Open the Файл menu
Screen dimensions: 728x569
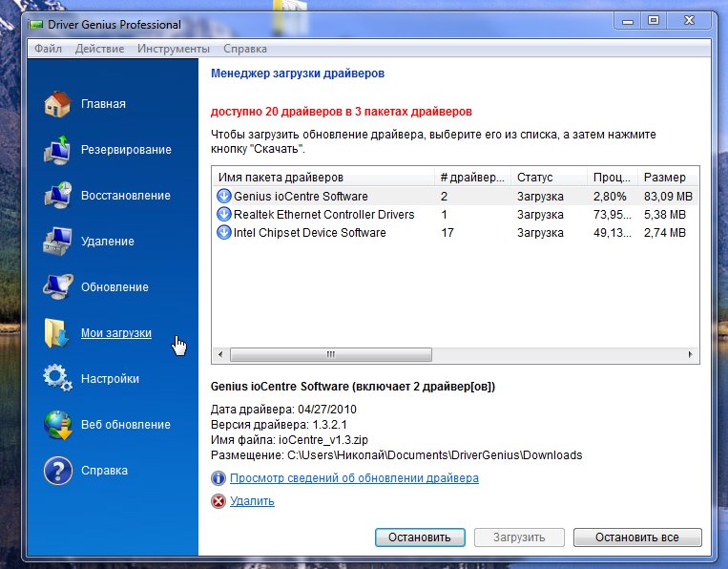48,49
